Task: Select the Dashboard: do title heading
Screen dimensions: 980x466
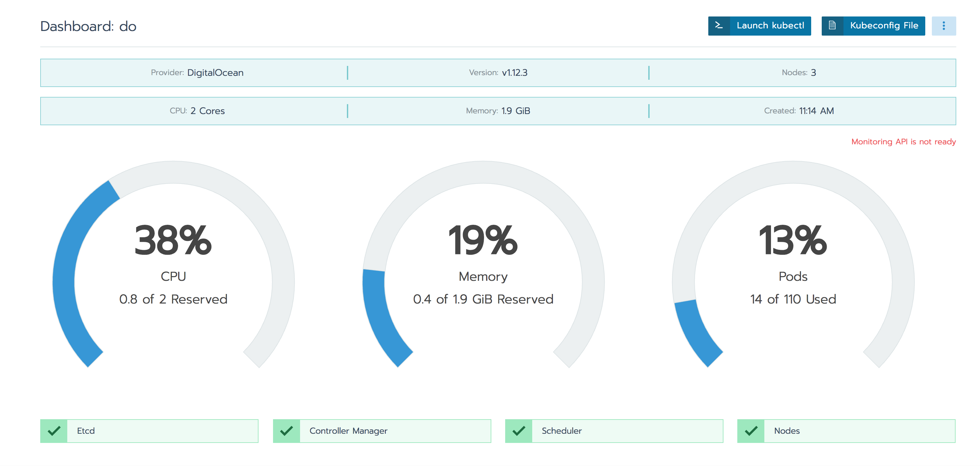Action: (x=88, y=26)
